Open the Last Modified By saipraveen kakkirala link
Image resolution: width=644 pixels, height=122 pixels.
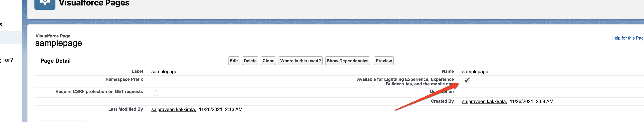coord(173,109)
